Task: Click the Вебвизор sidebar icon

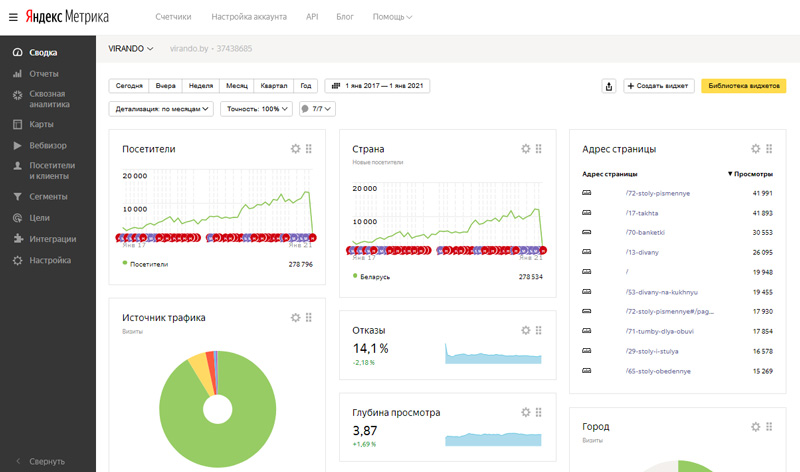Action: tap(18, 145)
